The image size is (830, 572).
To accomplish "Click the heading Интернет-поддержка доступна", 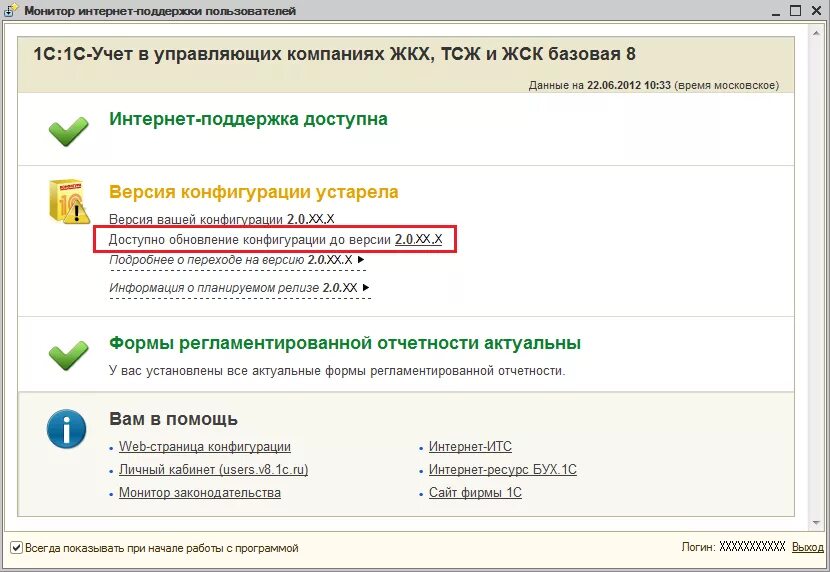I will [x=248, y=119].
